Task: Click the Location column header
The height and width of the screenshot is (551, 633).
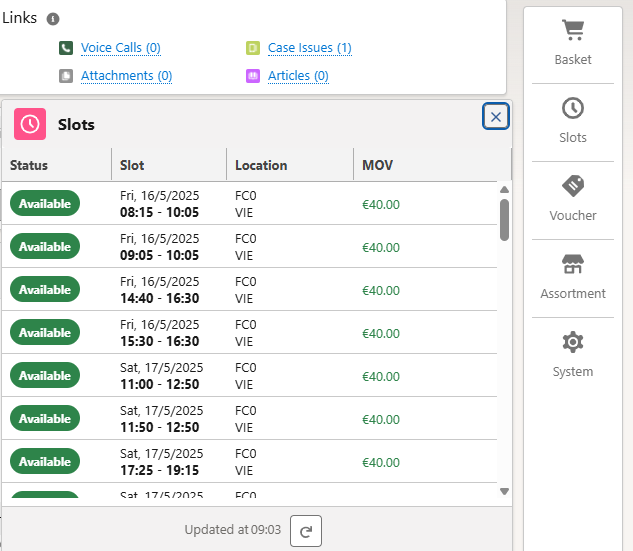Action: tap(261, 165)
